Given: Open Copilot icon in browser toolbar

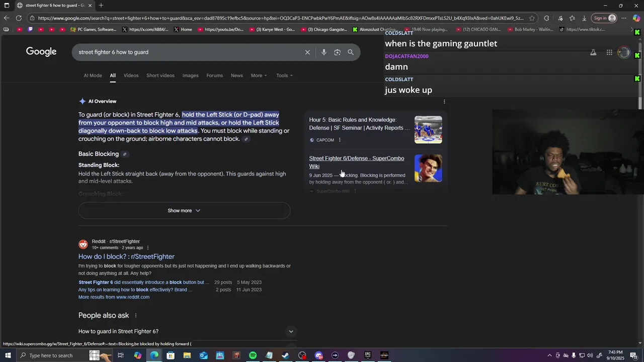Looking at the screenshot, I should pyautogui.click(x=636, y=18).
